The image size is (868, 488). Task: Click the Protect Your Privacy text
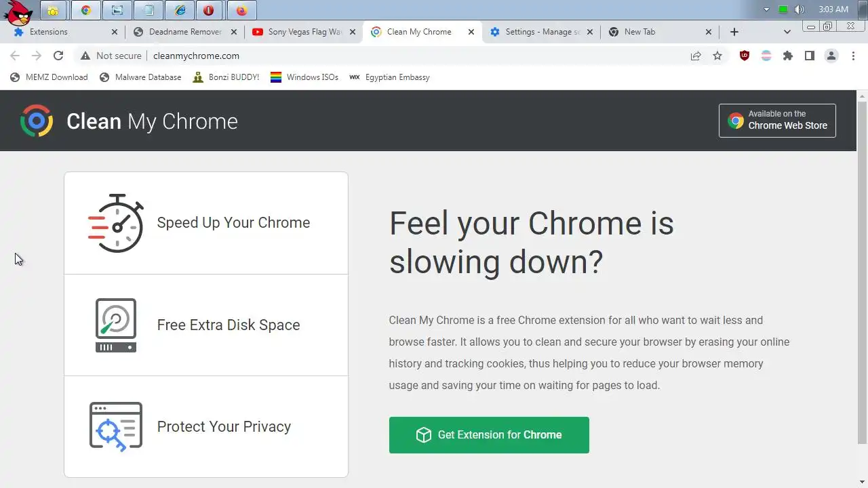[224, 427]
